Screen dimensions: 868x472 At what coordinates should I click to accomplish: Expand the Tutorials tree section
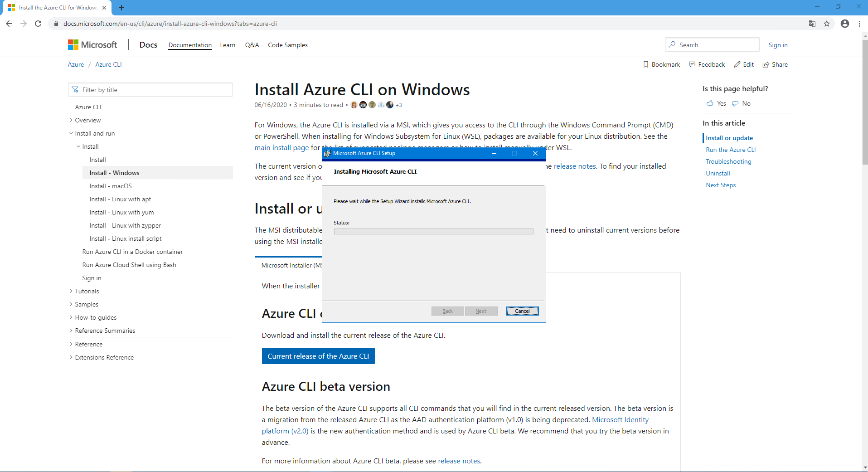pyautogui.click(x=71, y=291)
